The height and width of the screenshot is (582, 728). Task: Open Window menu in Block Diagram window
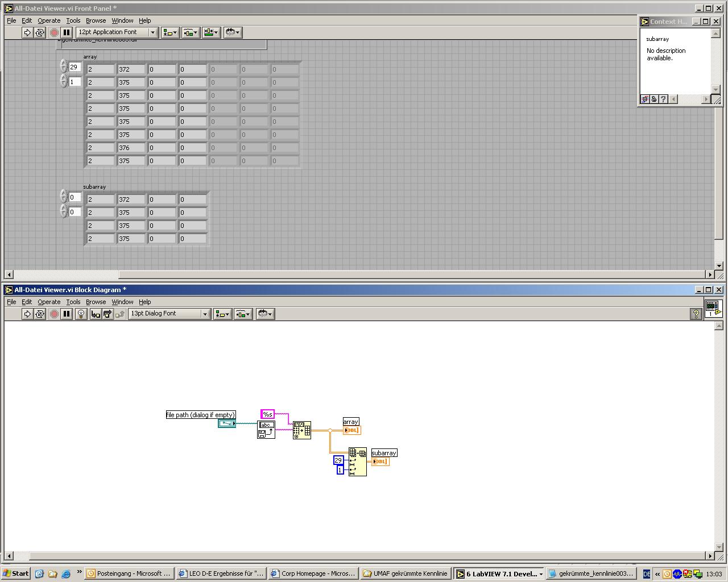pyautogui.click(x=122, y=302)
